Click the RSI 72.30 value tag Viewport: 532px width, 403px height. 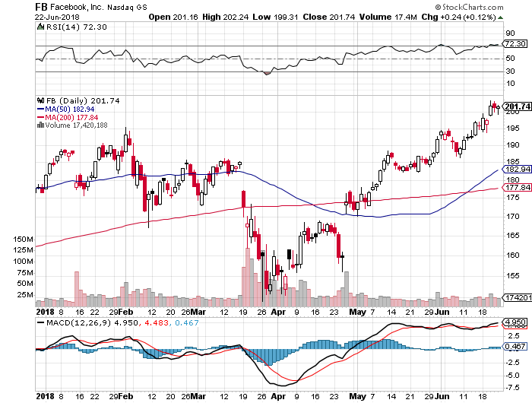[515, 44]
